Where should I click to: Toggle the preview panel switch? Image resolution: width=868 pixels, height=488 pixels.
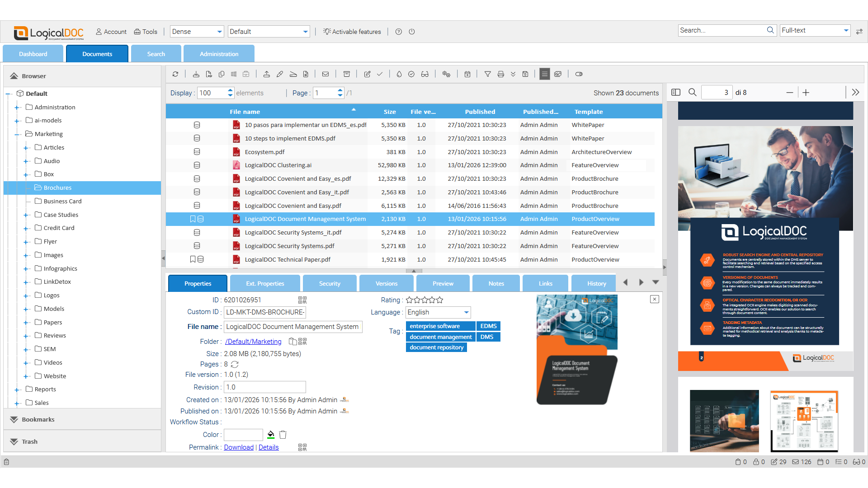pos(579,74)
